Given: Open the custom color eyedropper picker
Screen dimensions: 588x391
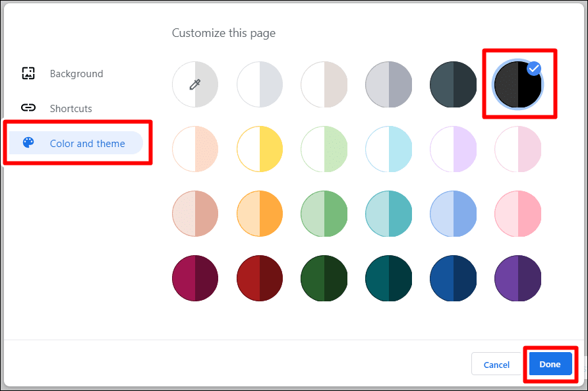Looking at the screenshot, I should 195,84.
